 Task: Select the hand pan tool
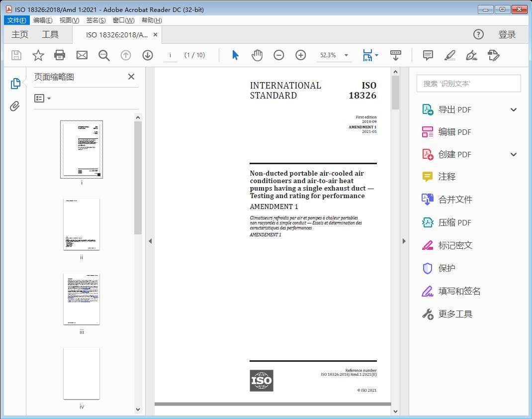click(257, 55)
